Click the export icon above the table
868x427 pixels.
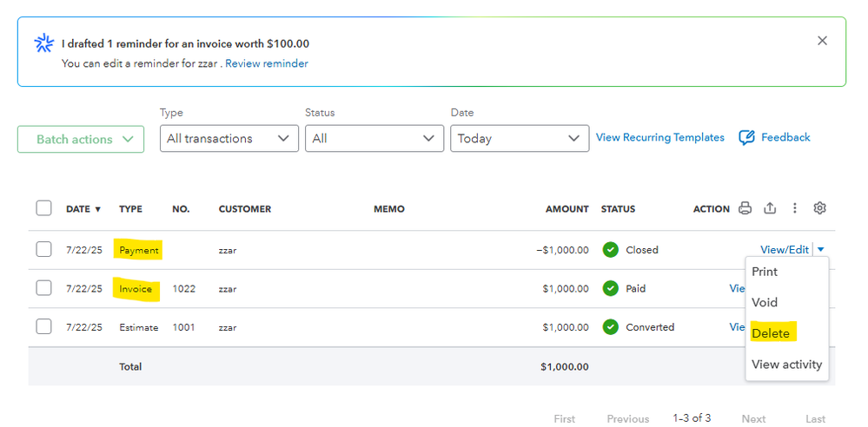point(770,208)
